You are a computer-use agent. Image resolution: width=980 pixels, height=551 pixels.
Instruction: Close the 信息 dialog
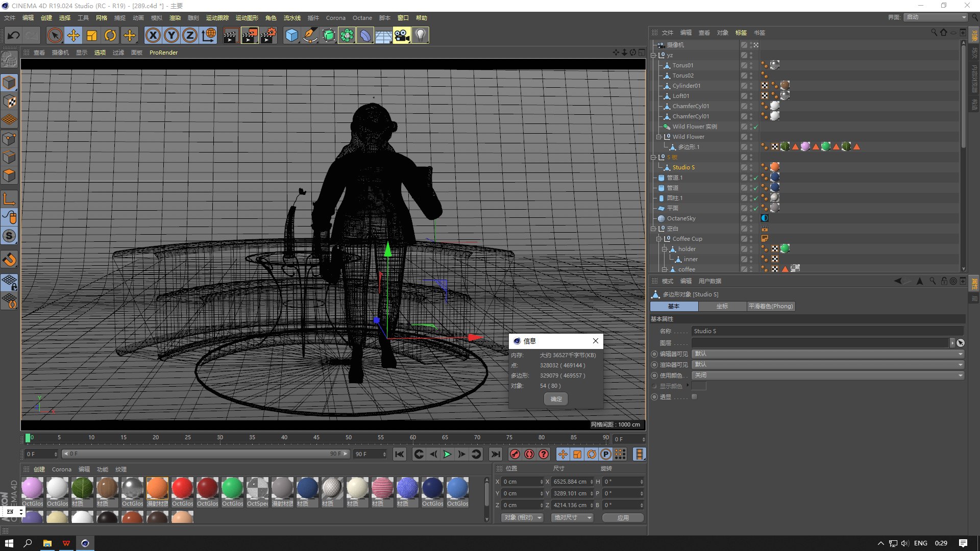[595, 341]
